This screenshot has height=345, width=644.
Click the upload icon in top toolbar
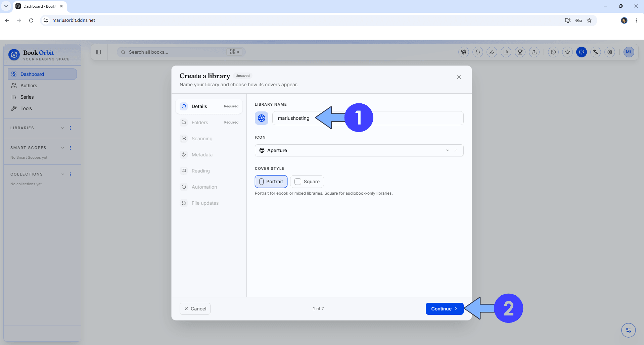(x=534, y=52)
